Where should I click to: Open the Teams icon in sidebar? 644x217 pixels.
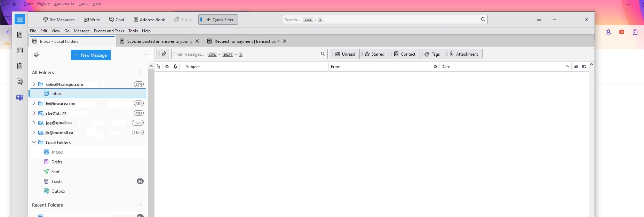(x=20, y=97)
